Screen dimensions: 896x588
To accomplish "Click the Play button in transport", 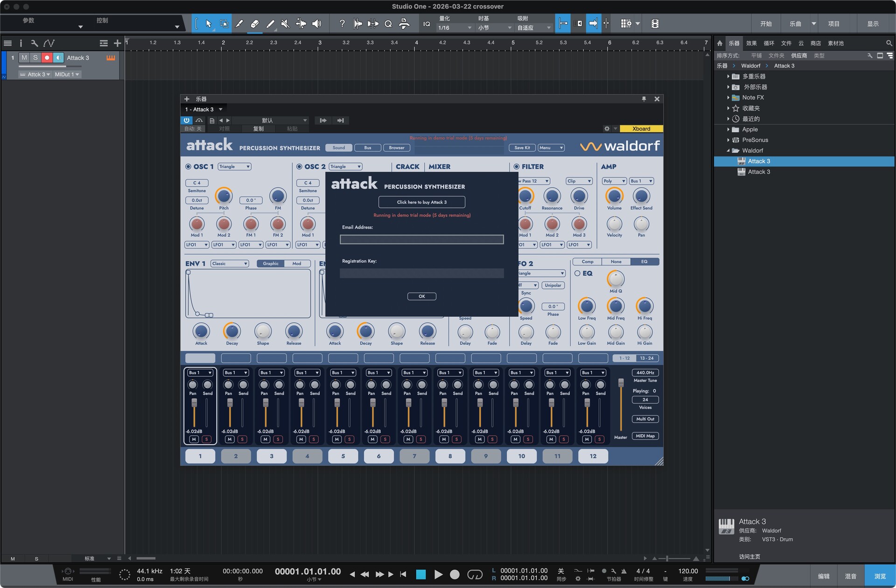I will tap(438, 574).
